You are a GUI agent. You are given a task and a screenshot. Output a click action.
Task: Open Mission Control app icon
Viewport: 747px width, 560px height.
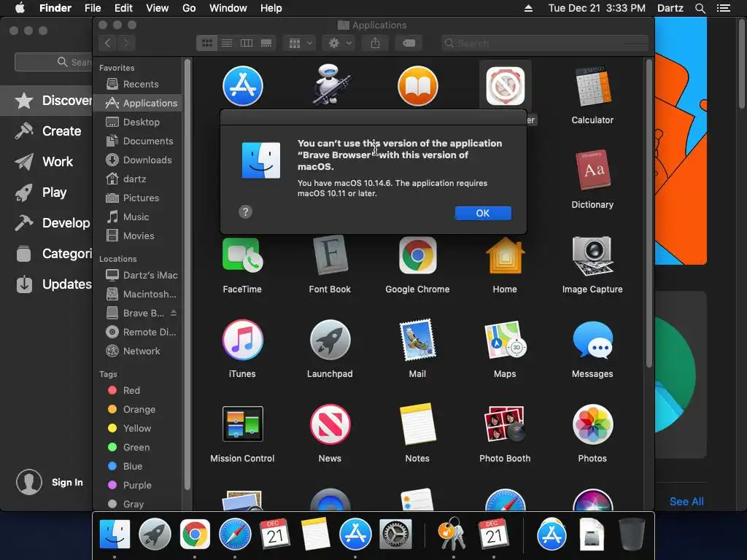click(242, 424)
